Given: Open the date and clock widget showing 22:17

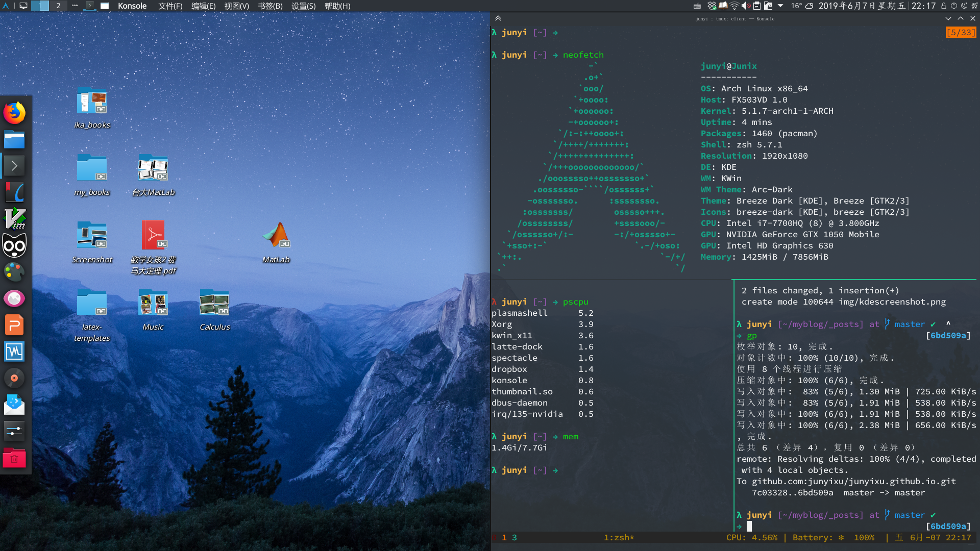Looking at the screenshot, I should point(877,6).
